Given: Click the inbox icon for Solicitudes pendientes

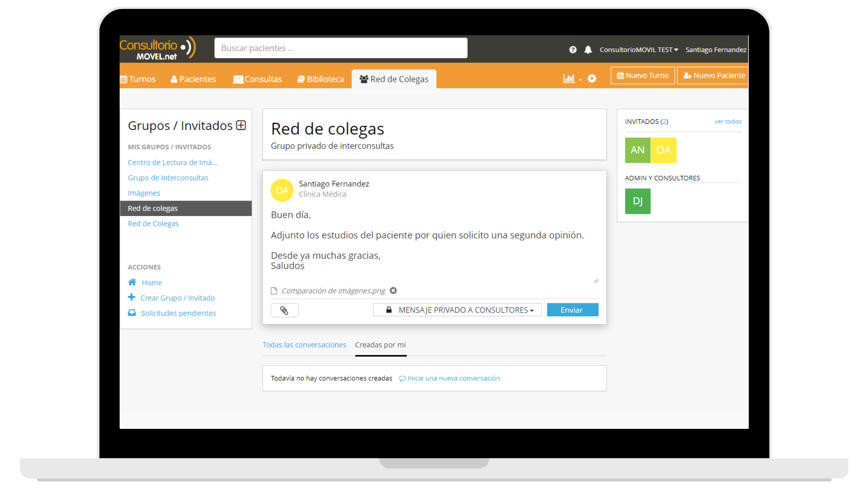Looking at the screenshot, I should point(132,313).
